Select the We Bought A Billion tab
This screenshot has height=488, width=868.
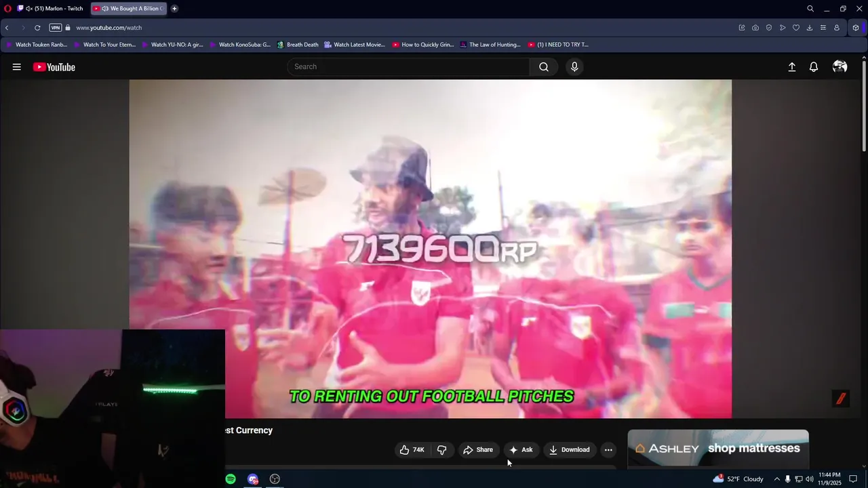128,9
